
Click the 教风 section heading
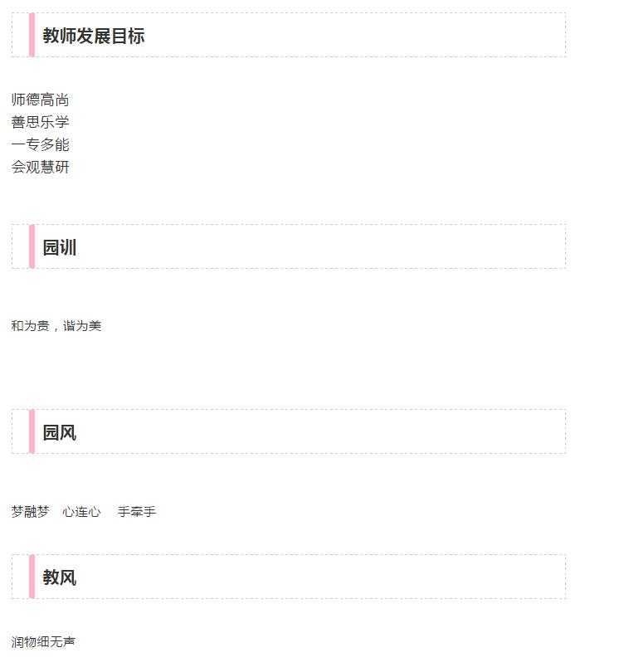click(x=60, y=577)
